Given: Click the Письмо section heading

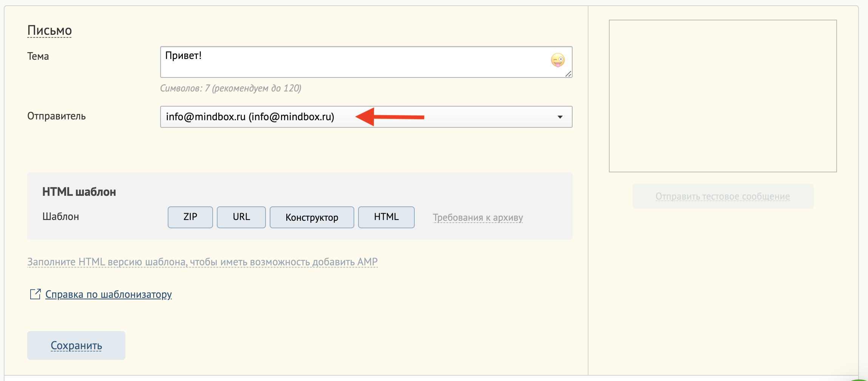Looking at the screenshot, I should (49, 30).
